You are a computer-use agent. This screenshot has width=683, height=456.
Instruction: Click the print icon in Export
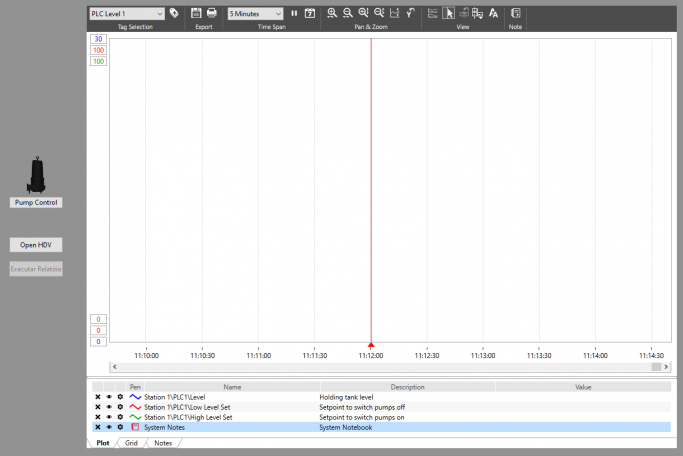coord(211,13)
